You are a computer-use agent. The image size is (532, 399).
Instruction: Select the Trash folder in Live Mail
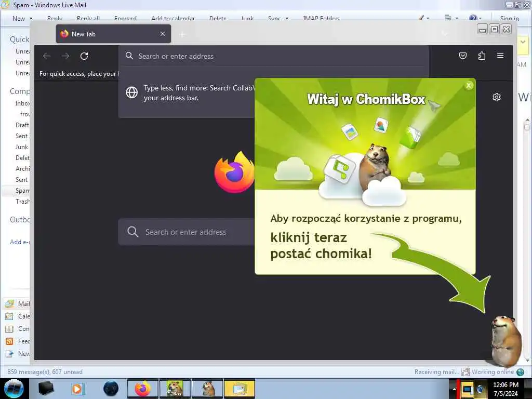click(22, 202)
